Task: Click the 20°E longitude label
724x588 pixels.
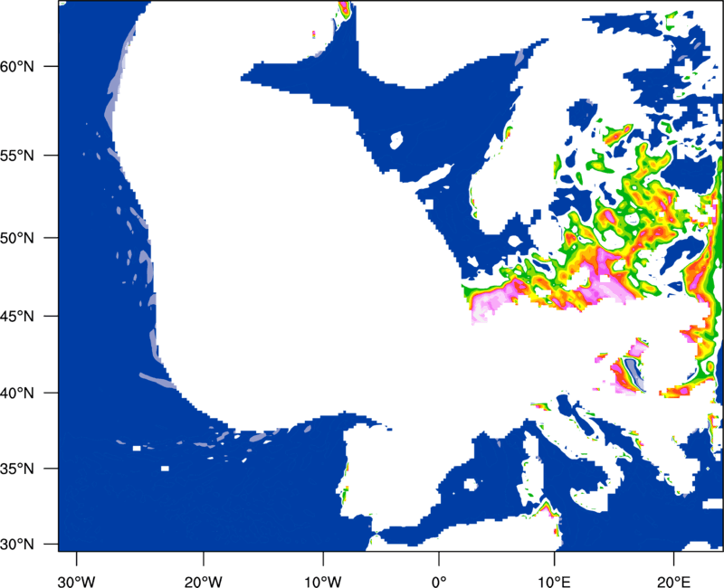Action: point(673,582)
